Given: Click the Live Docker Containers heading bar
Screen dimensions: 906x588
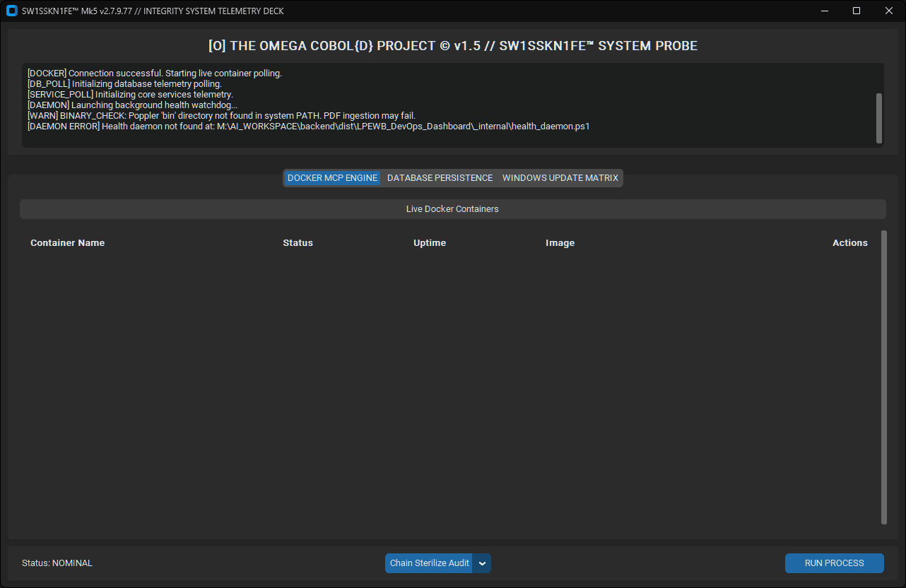Looking at the screenshot, I should pos(452,209).
